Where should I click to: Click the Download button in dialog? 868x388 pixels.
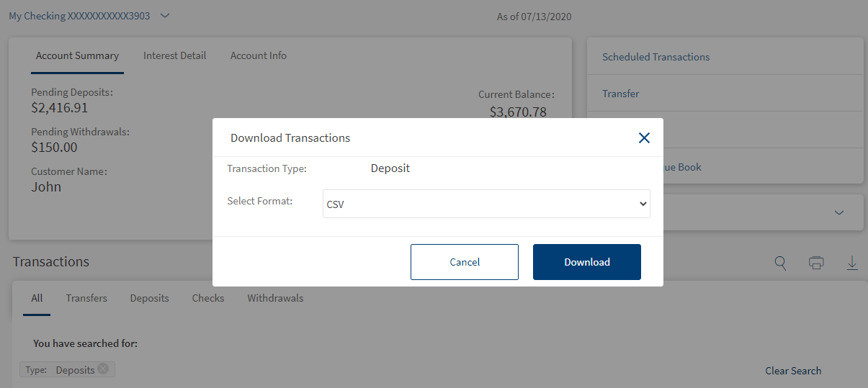[x=587, y=262]
